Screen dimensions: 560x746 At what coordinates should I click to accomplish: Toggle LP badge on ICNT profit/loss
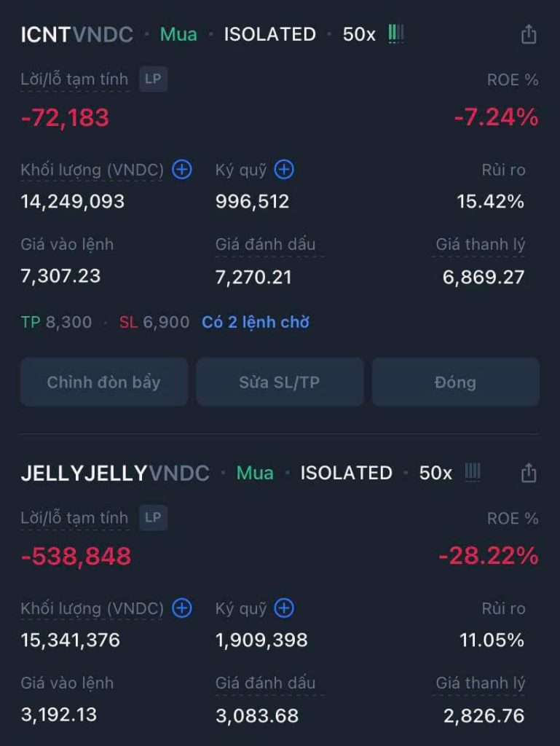tap(153, 79)
